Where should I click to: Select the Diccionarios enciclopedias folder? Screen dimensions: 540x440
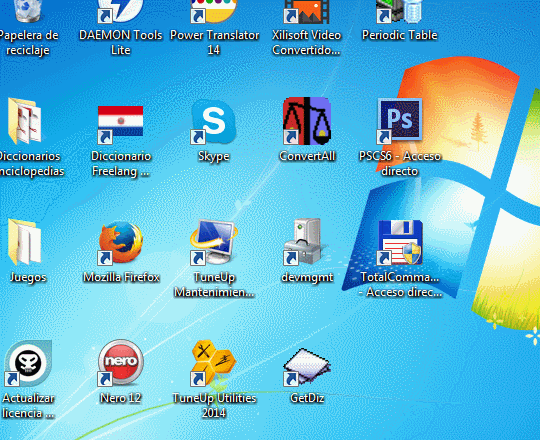[x=25, y=121]
